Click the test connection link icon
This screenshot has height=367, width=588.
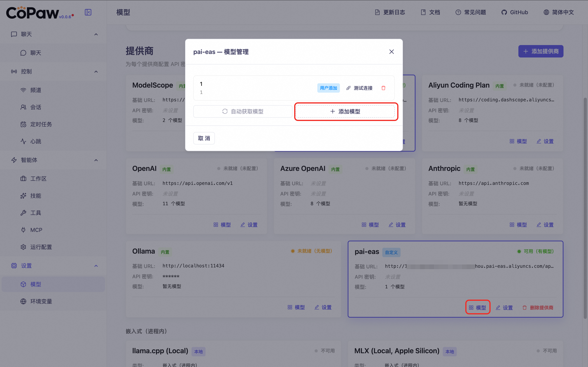tap(348, 88)
